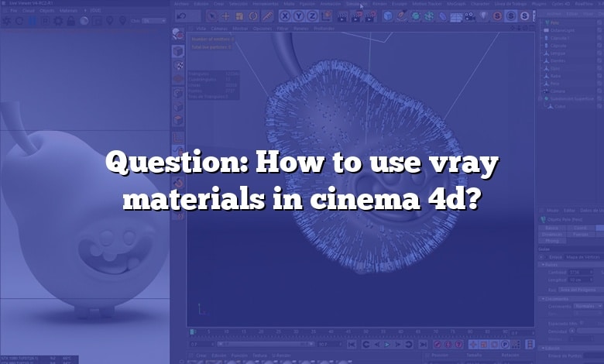Click the blue deformer object icon
Screen dimensions: 604x364
tap(443, 16)
